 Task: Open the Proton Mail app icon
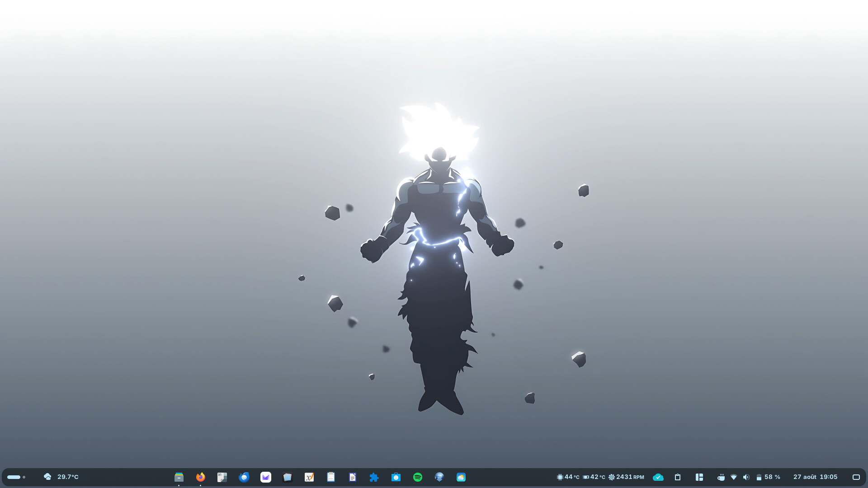tap(266, 477)
